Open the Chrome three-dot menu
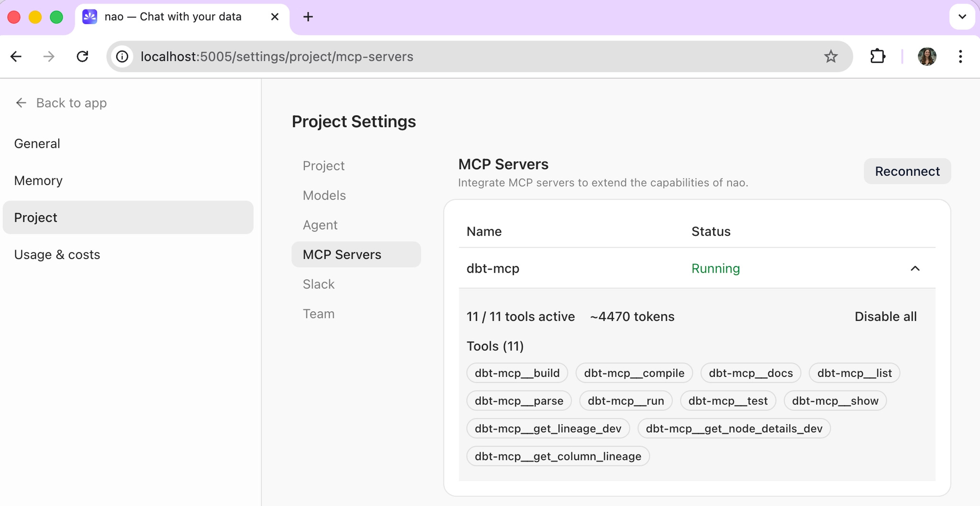980x506 pixels. point(960,56)
